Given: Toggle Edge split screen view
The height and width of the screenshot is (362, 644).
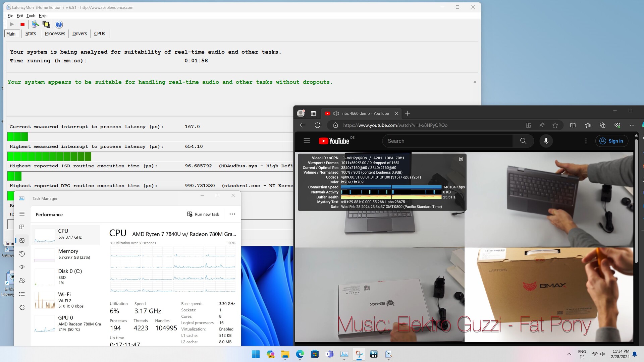Looking at the screenshot, I should 573,125.
